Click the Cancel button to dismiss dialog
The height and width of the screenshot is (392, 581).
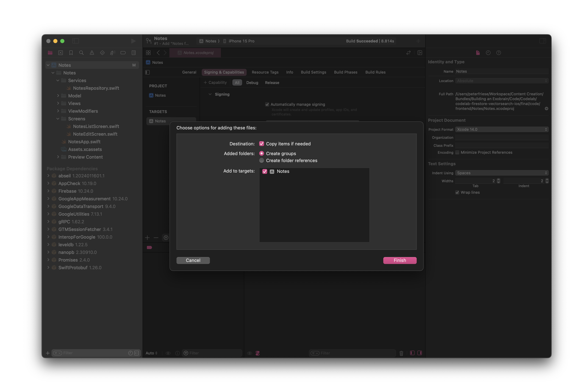(x=193, y=260)
